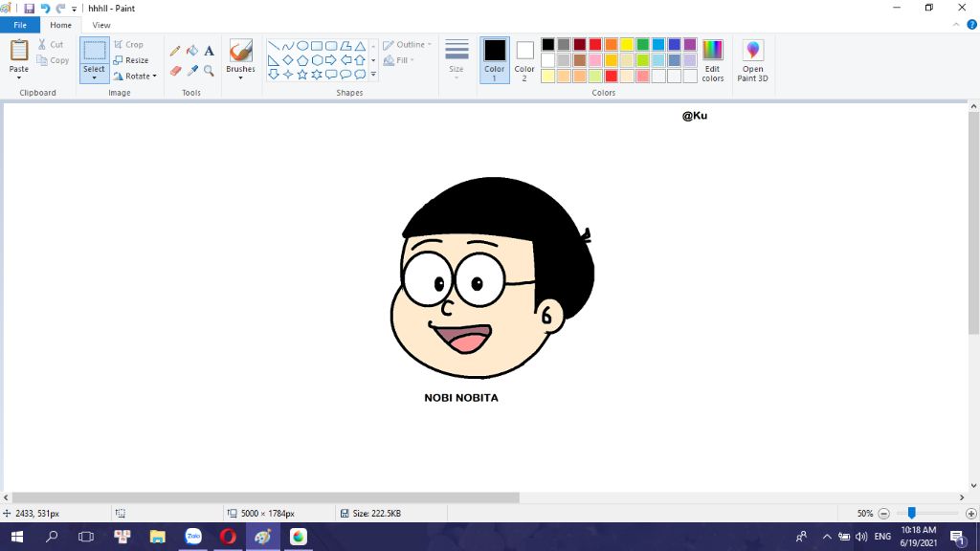Zoom out with the minus button
The width and height of the screenshot is (980, 551).
point(883,514)
